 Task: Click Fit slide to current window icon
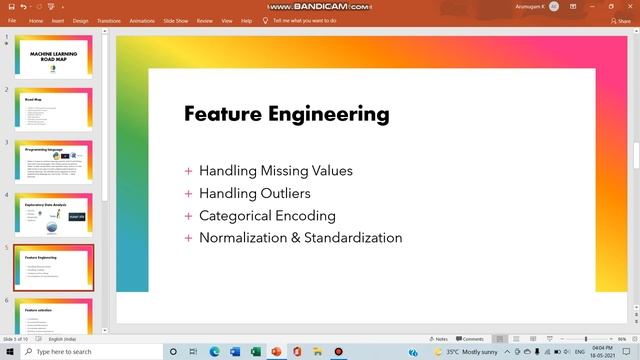[x=634, y=339]
